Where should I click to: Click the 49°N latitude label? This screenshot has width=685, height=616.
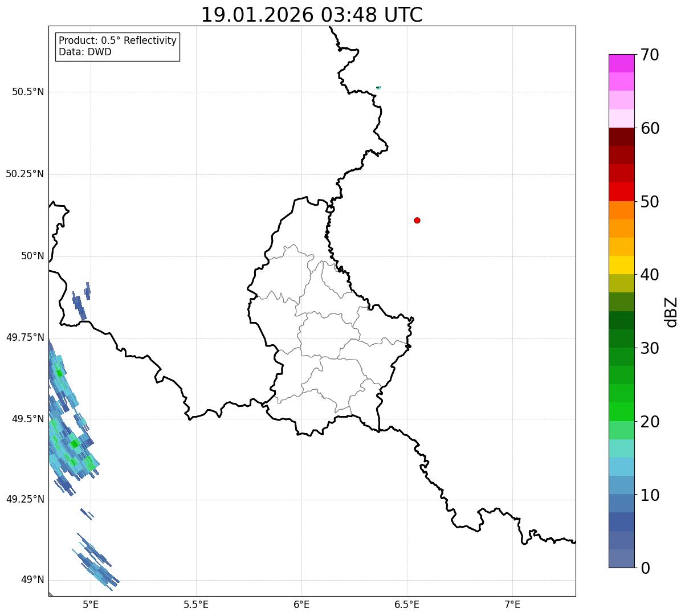(x=32, y=580)
